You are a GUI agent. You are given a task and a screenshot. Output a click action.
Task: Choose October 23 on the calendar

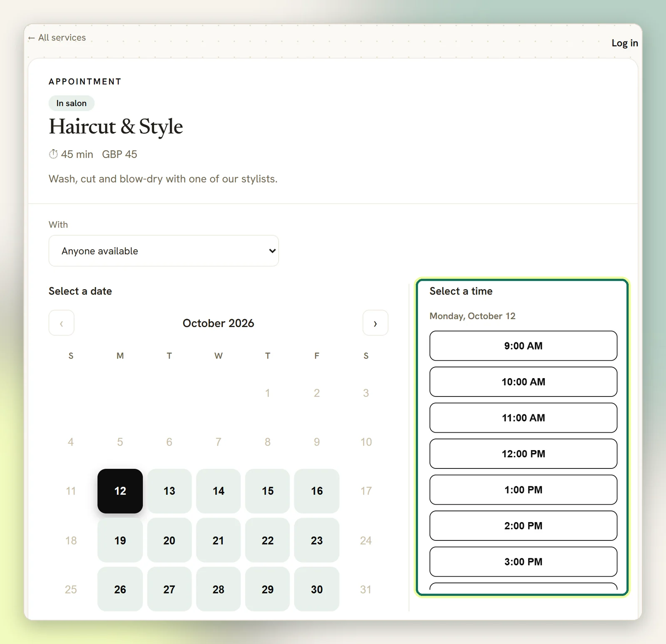point(317,540)
